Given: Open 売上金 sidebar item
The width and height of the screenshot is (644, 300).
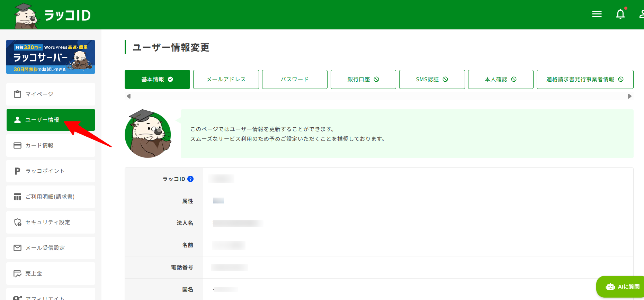Looking at the screenshot, I should pyautogui.click(x=51, y=273).
